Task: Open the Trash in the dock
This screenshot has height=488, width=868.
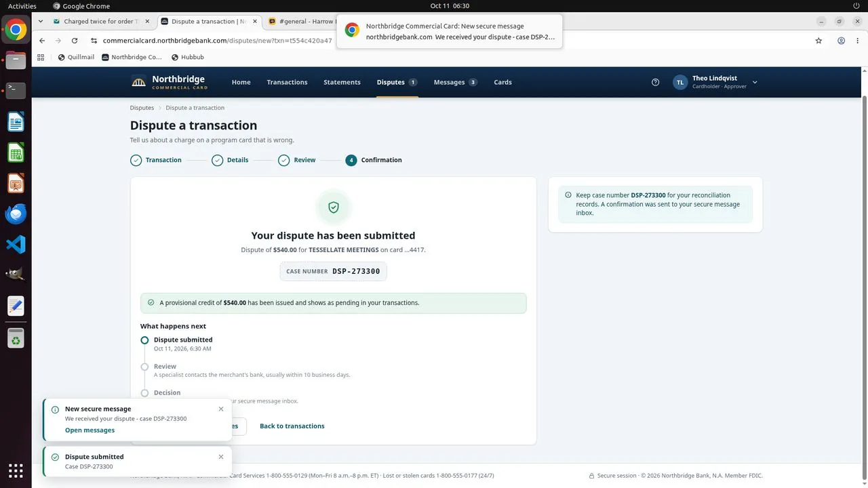Action: pos(16,337)
